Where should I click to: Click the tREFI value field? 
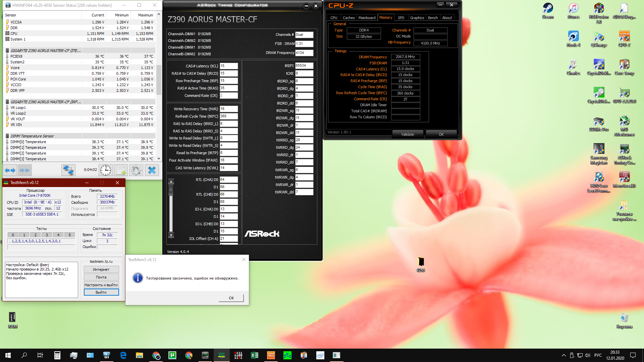coord(304,66)
